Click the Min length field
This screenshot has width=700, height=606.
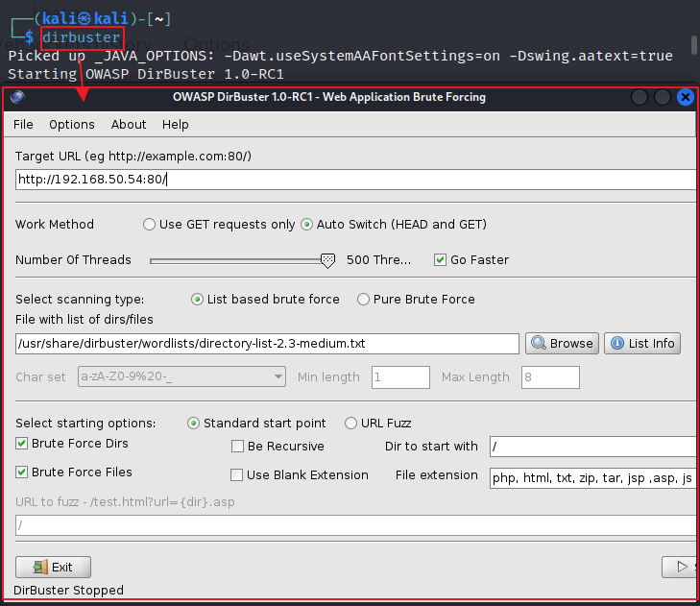pyautogui.click(x=400, y=377)
